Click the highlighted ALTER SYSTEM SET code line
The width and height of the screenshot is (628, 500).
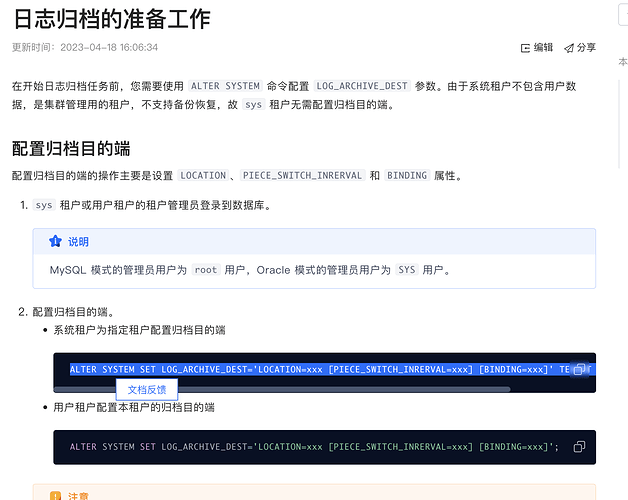pyautogui.click(x=332, y=369)
